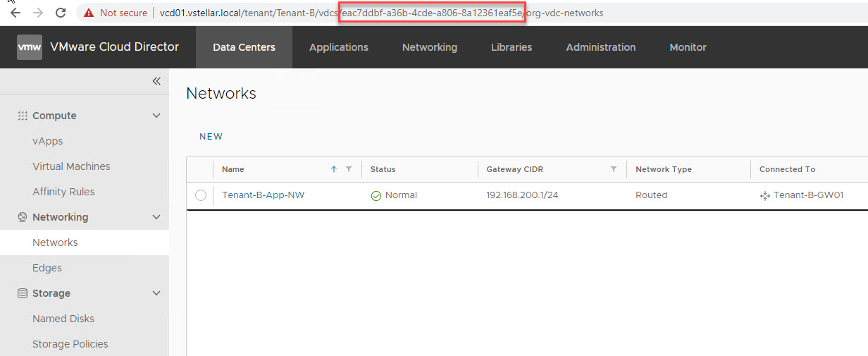Screen dimensions: 868x356
Task: Click the VMware vmw logo icon
Action: pos(30,47)
